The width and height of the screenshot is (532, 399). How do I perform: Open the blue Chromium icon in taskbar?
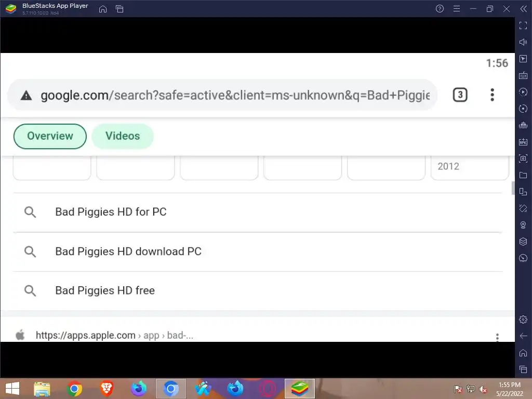pos(171,389)
